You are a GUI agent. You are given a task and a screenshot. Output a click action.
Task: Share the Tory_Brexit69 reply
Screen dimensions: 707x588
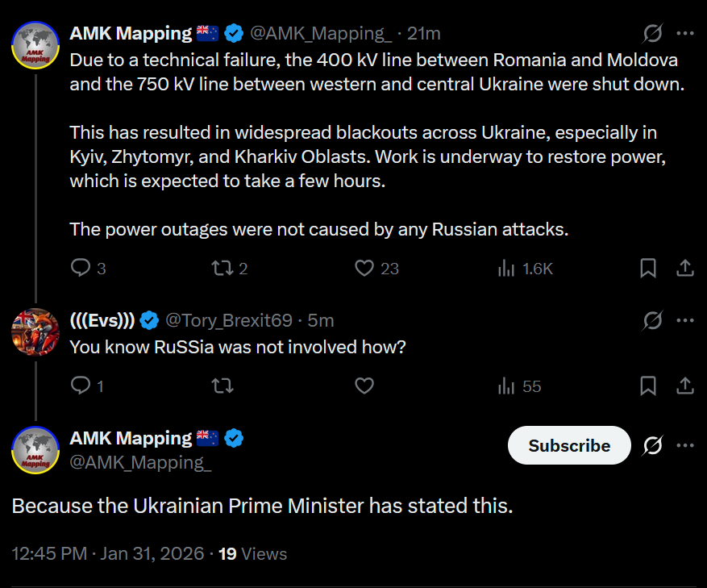[684, 386]
